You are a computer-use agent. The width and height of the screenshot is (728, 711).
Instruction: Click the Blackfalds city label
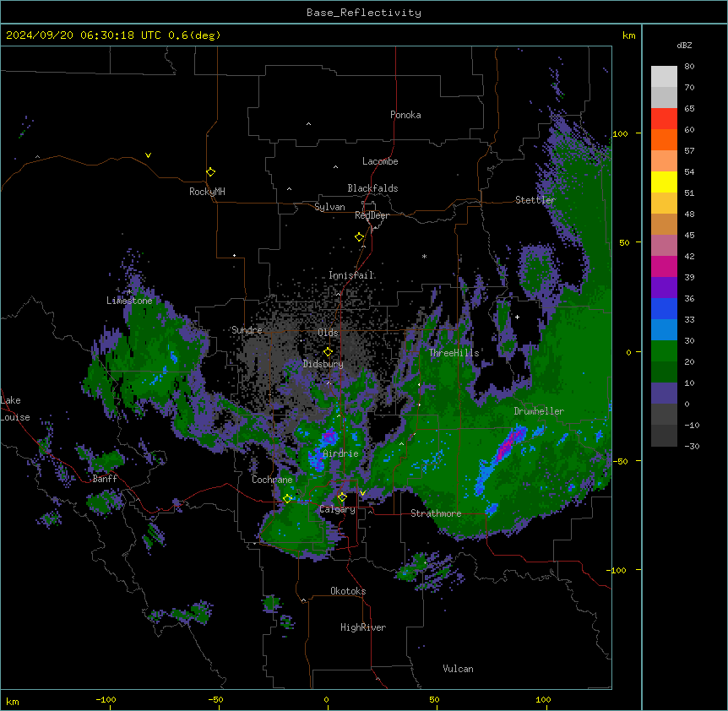372,188
